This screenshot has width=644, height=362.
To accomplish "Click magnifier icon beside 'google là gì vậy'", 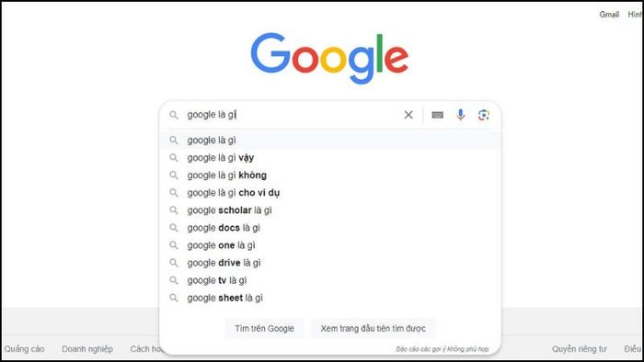I will [174, 157].
